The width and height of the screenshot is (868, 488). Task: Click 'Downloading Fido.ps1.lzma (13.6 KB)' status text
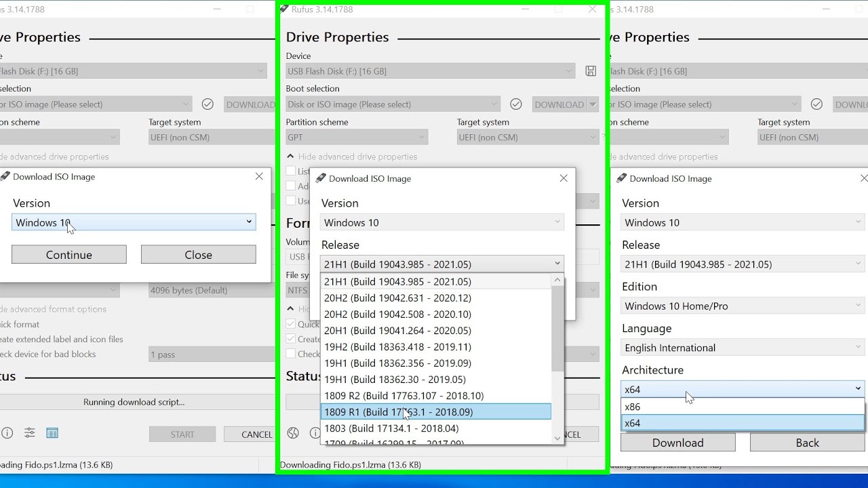click(351, 465)
